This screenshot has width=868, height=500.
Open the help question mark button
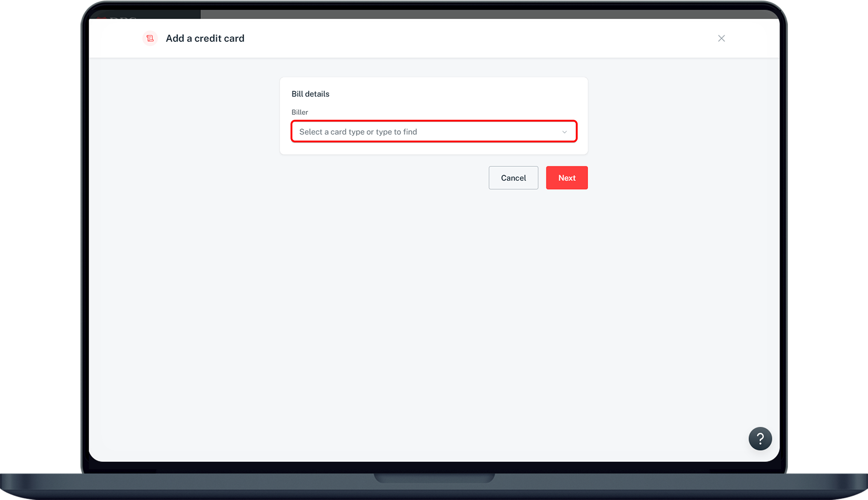(760, 439)
